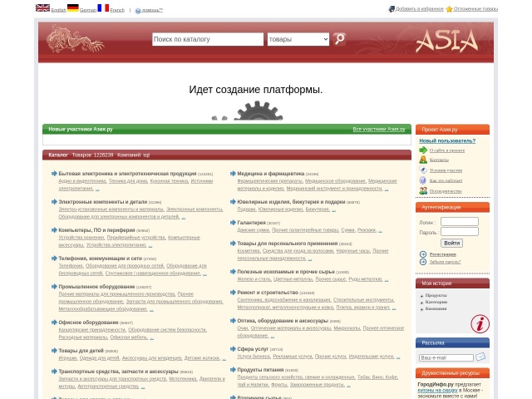Open 'Продукты питания' category
532x399 pixels.
pyautogui.click(x=260, y=370)
